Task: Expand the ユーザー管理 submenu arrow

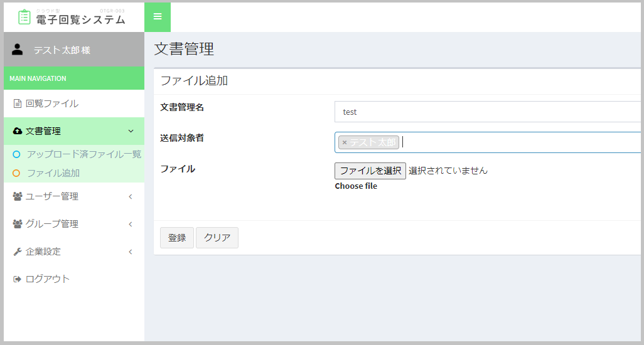Action: (131, 196)
